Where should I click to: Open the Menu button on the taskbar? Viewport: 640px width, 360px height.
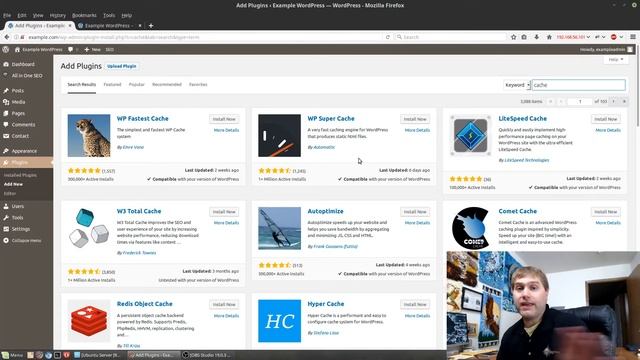point(13,355)
